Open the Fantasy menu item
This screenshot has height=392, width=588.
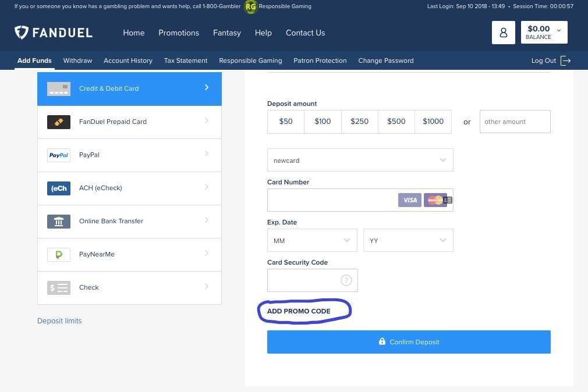[227, 33]
